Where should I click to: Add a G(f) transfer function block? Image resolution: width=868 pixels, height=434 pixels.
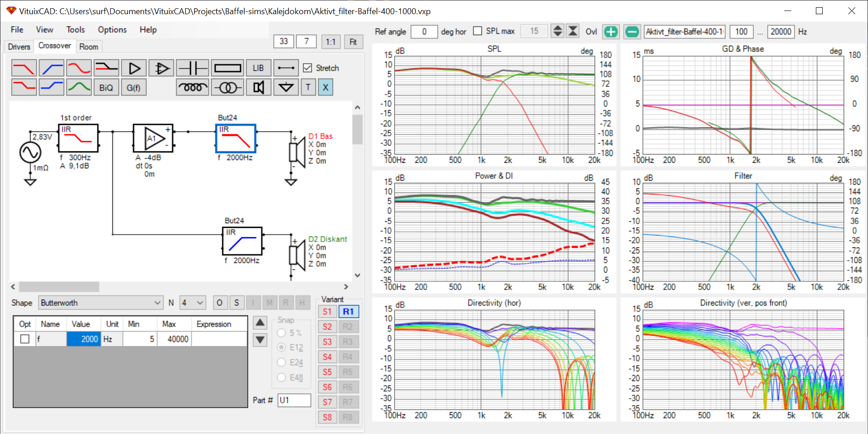134,87
